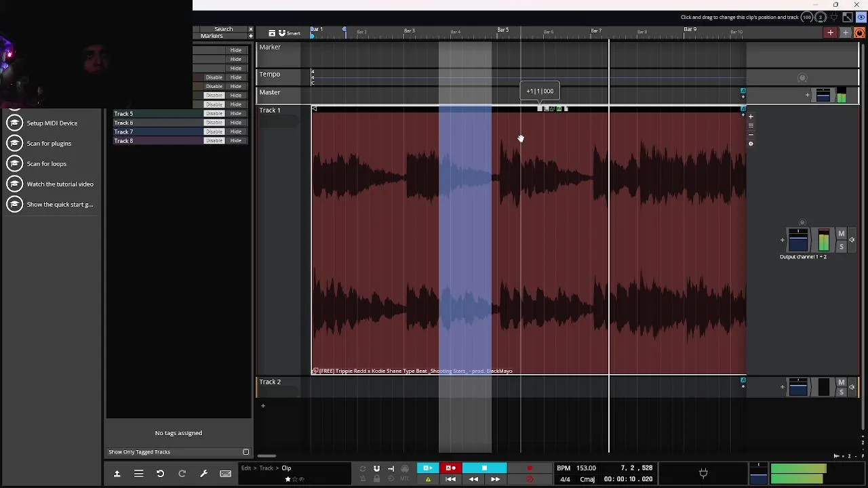
Task: Solo Track 2 with the S button
Action: tap(842, 391)
